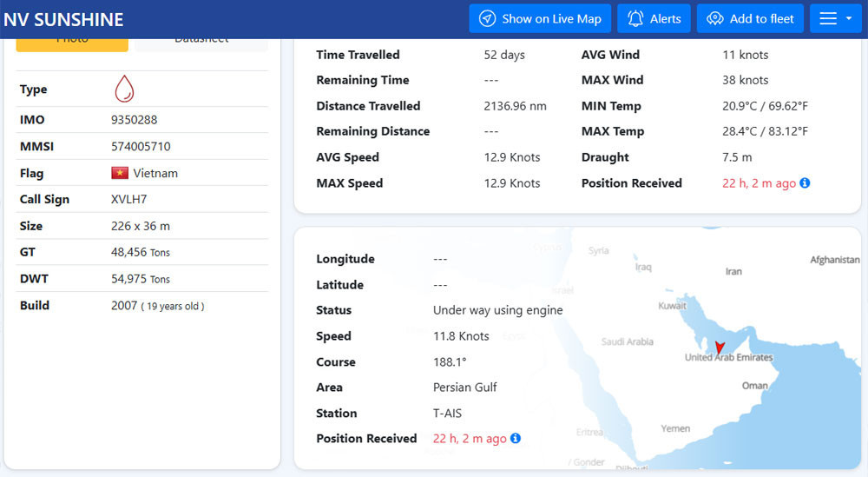Viewport: 868px width, 477px height.
Task: Open Alerts via the bell icon
Action: coord(654,19)
